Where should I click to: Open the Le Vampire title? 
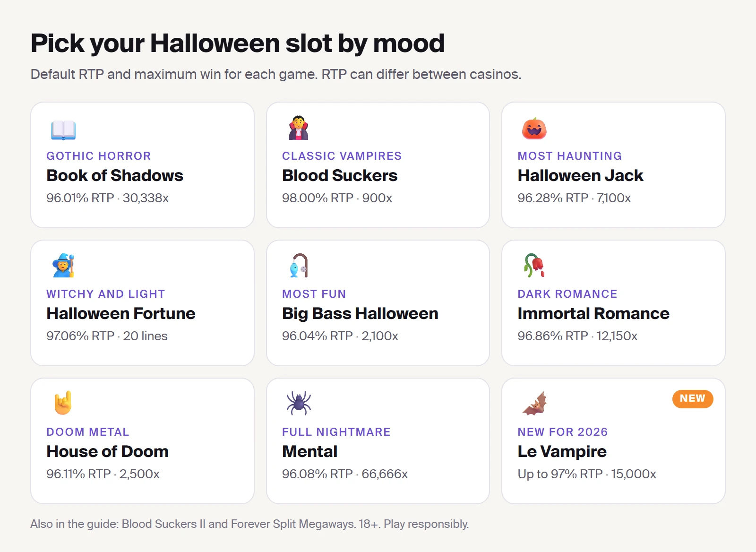point(562,451)
